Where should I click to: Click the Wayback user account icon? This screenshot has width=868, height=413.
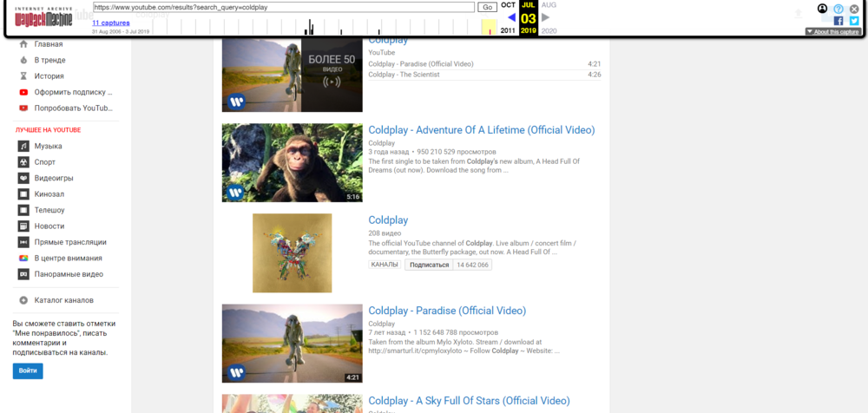pyautogui.click(x=822, y=9)
